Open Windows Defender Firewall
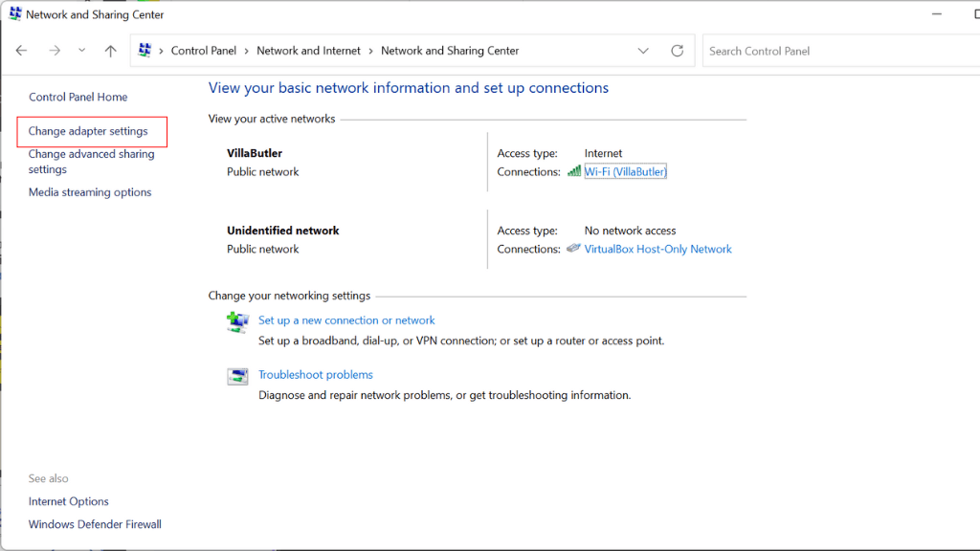 tap(95, 523)
